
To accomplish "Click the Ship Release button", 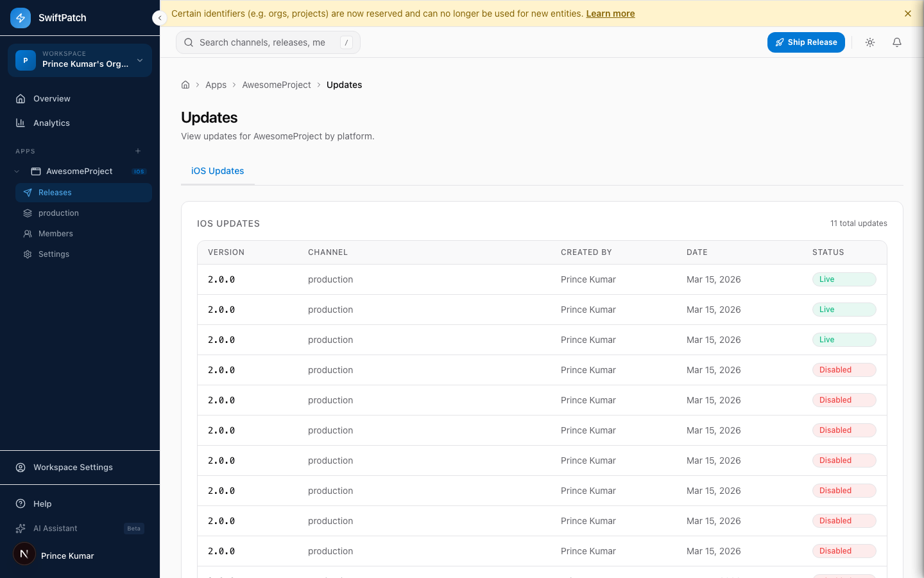I will click(x=806, y=42).
